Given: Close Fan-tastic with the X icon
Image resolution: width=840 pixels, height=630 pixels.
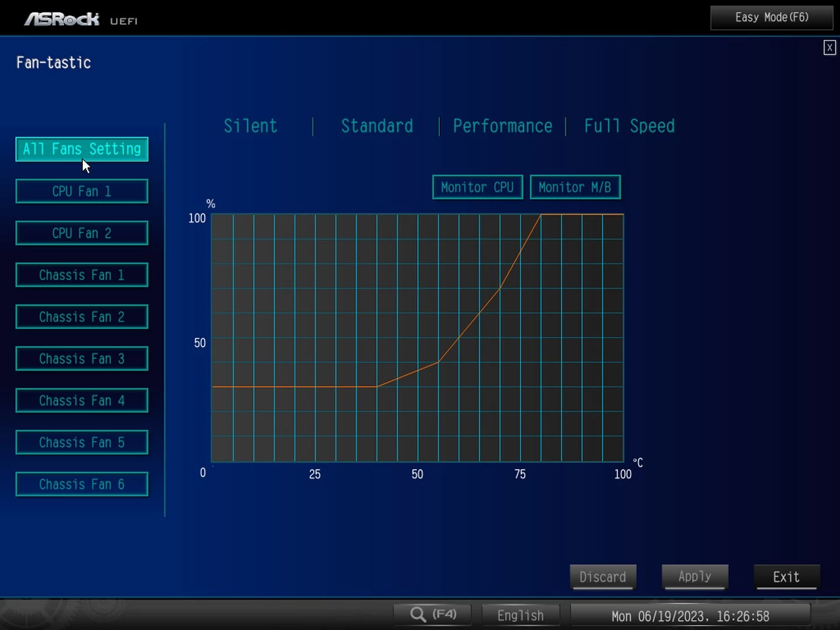Looking at the screenshot, I should 829,48.
